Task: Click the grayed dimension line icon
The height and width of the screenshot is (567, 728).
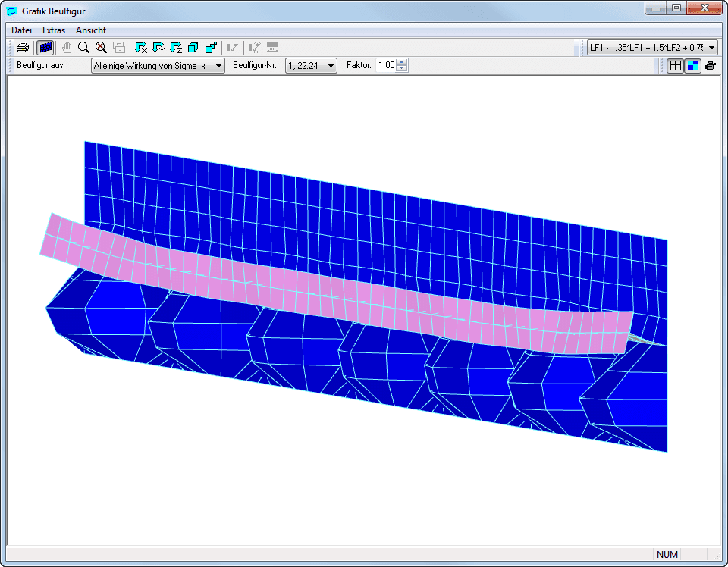Action: [x=272, y=47]
